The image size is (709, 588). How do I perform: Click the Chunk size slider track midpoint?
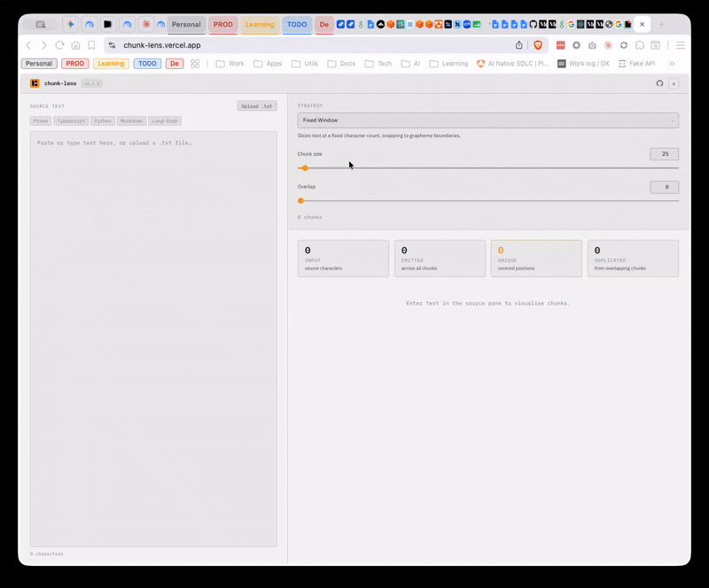(x=488, y=168)
